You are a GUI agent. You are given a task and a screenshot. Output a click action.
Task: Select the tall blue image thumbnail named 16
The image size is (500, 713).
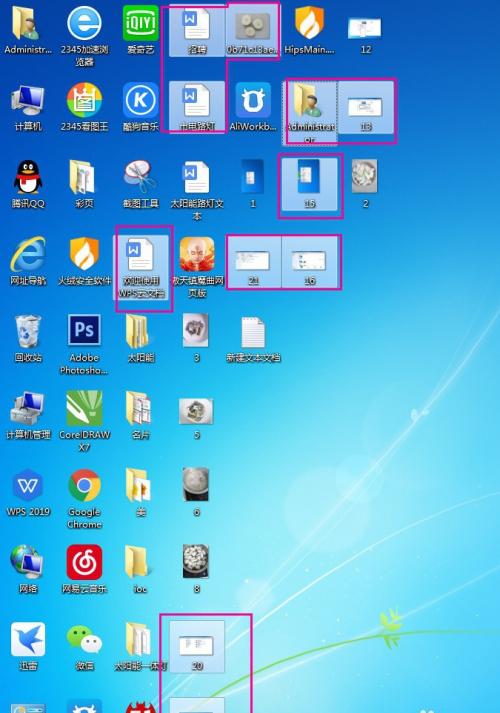(x=310, y=184)
